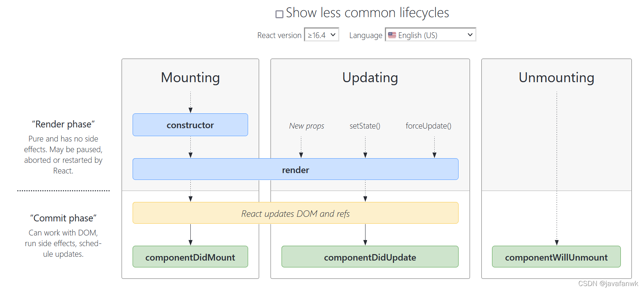
Task: Open componentDidUpdate method details
Action: pos(370,257)
